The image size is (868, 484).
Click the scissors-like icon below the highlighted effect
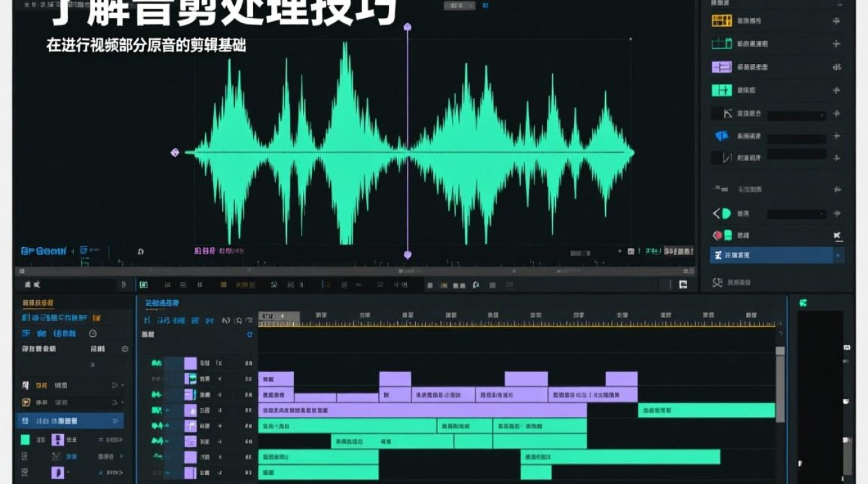pyautogui.click(x=717, y=282)
